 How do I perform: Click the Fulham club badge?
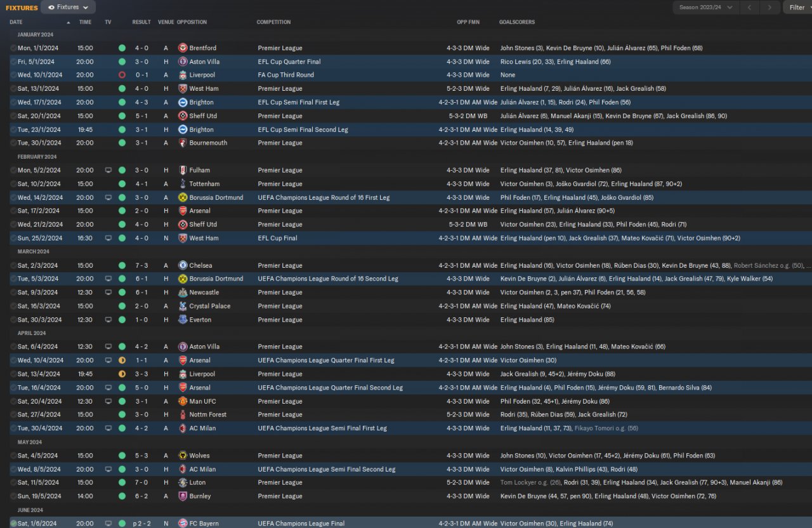click(x=183, y=170)
